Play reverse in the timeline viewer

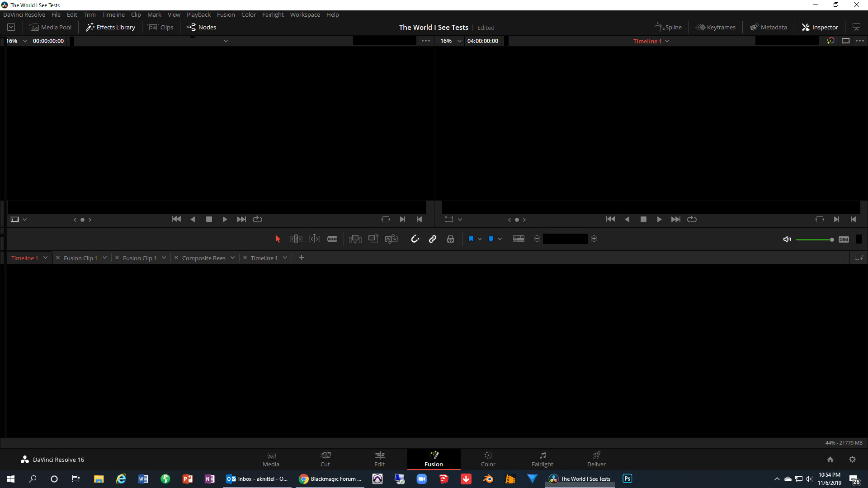[x=627, y=219]
